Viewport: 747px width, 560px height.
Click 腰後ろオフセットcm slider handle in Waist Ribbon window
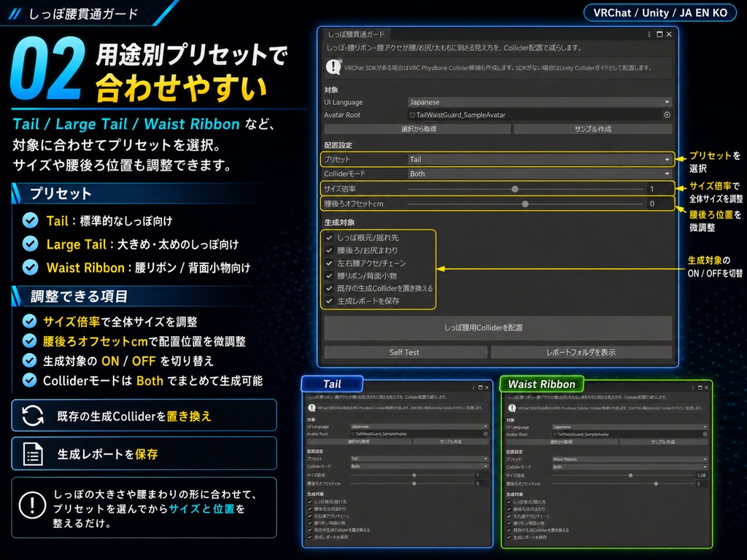(656, 483)
